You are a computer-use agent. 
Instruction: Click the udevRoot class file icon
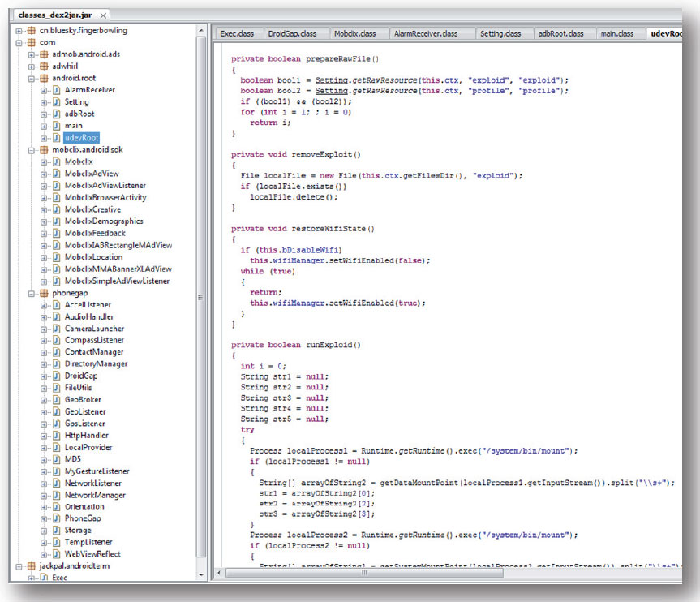point(56,138)
